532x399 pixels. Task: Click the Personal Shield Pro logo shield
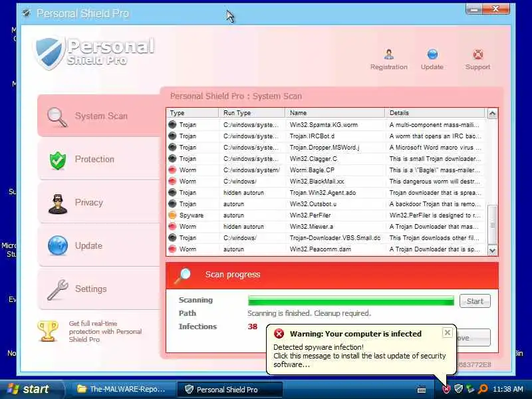click(49, 53)
